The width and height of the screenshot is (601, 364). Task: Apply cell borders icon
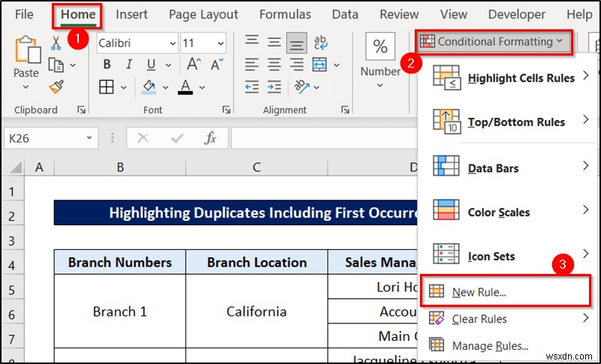pos(106,87)
